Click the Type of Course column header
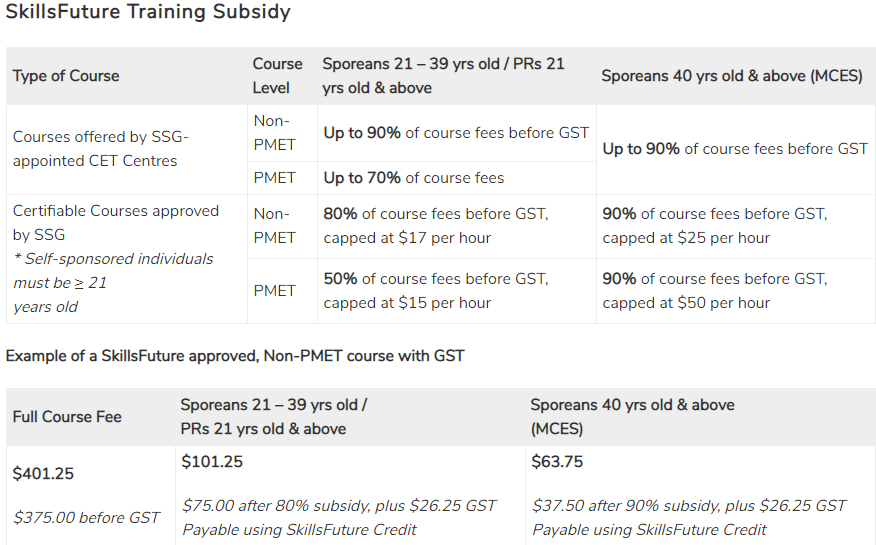Viewport: 876px width, 545px height. [x=66, y=76]
